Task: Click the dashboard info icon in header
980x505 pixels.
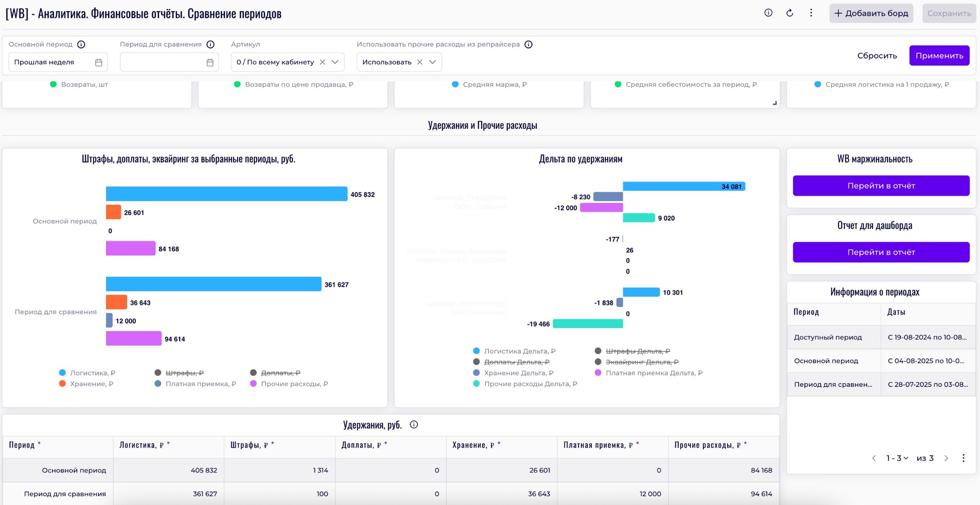Action: (768, 13)
